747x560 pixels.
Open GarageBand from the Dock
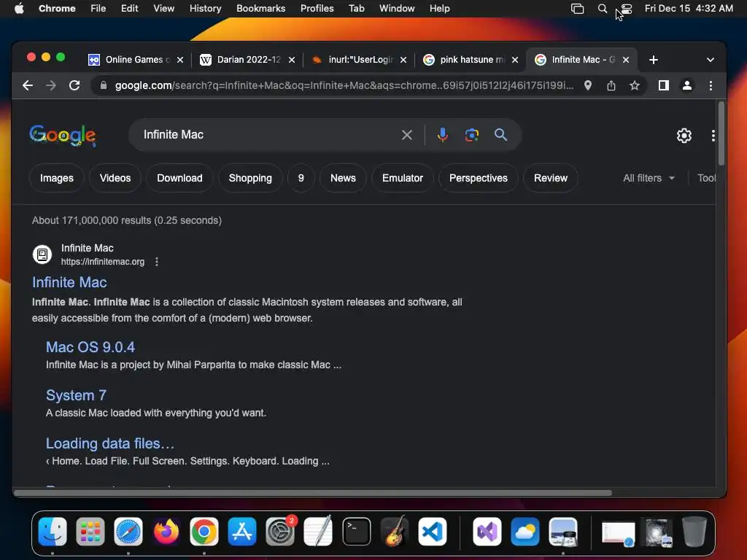pos(395,532)
